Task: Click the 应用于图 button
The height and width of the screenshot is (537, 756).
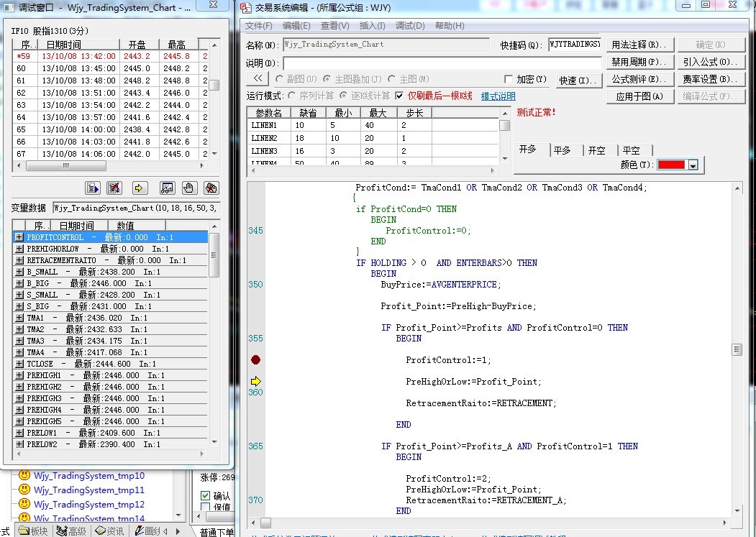Action: click(x=639, y=96)
